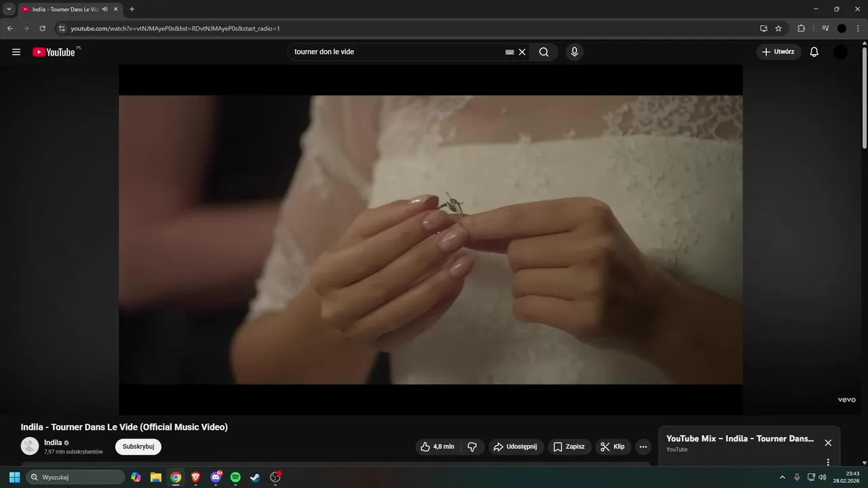Image resolution: width=868 pixels, height=488 pixels.
Task: Open Copilot from the taskbar
Action: coord(136,477)
